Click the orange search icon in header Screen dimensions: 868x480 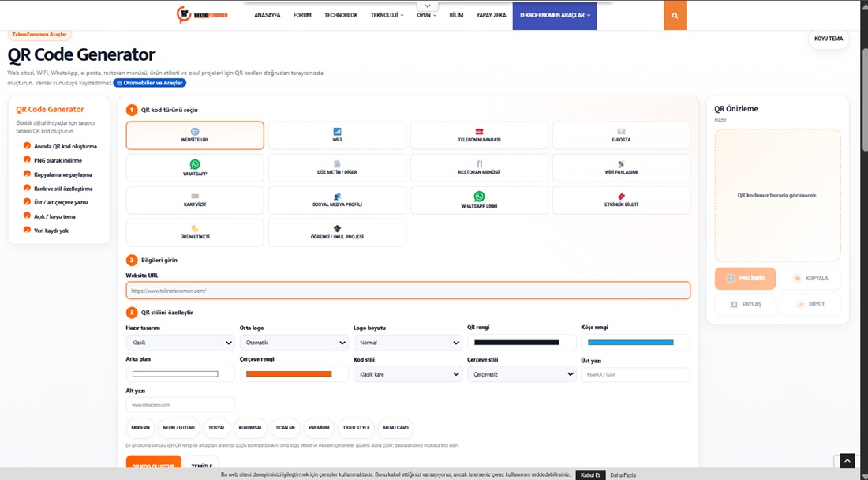pos(675,15)
